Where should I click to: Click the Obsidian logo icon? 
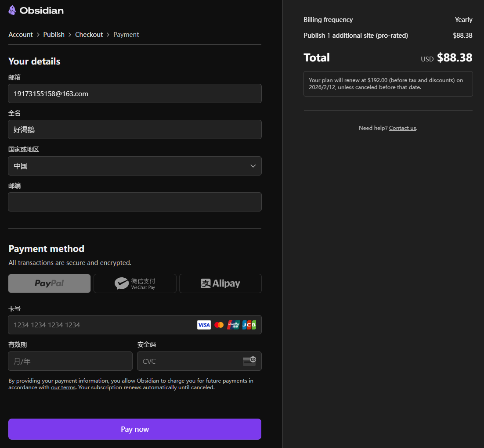[x=12, y=10]
